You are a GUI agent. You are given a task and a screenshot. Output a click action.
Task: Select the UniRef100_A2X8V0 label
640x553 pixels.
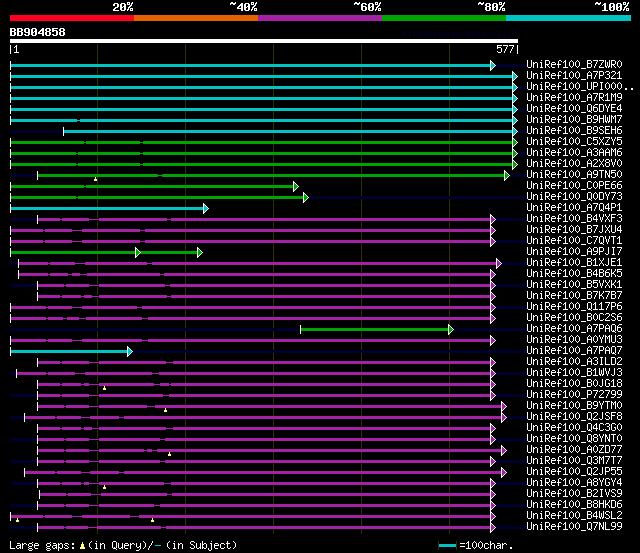[x=574, y=164]
